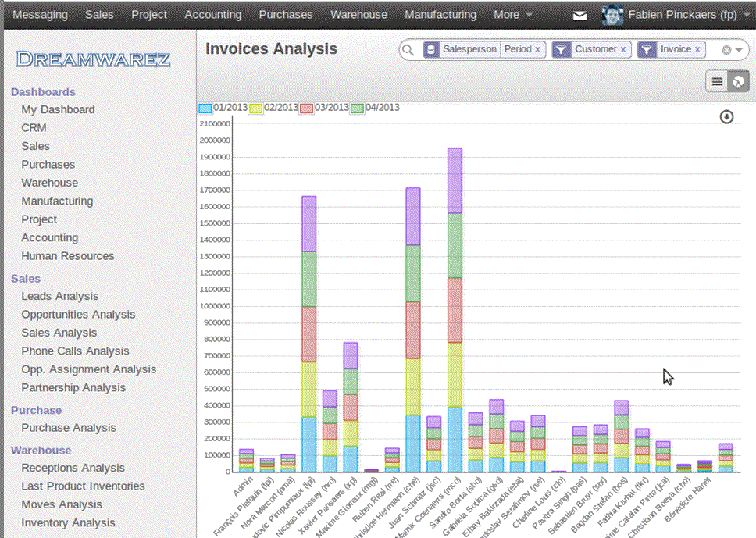756x538 pixels.
Task: Open the messages envelope icon
Action: click(579, 15)
